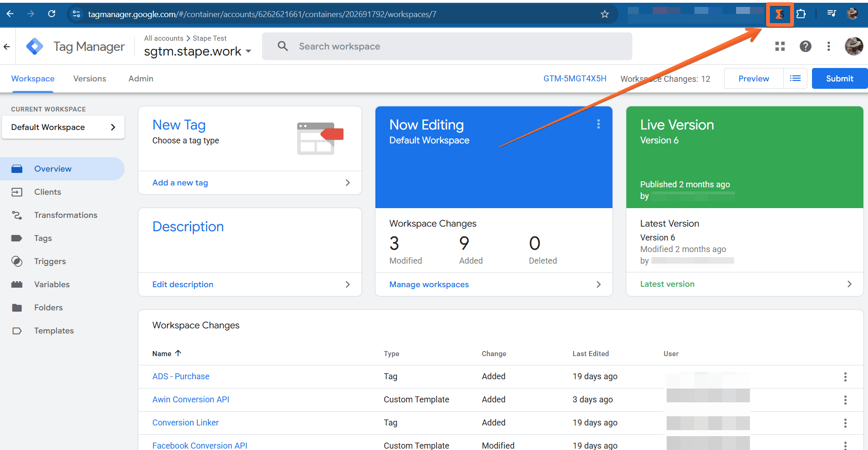
Task: Expand the sgtm.stape.work container dropdown
Action: click(248, 51)
